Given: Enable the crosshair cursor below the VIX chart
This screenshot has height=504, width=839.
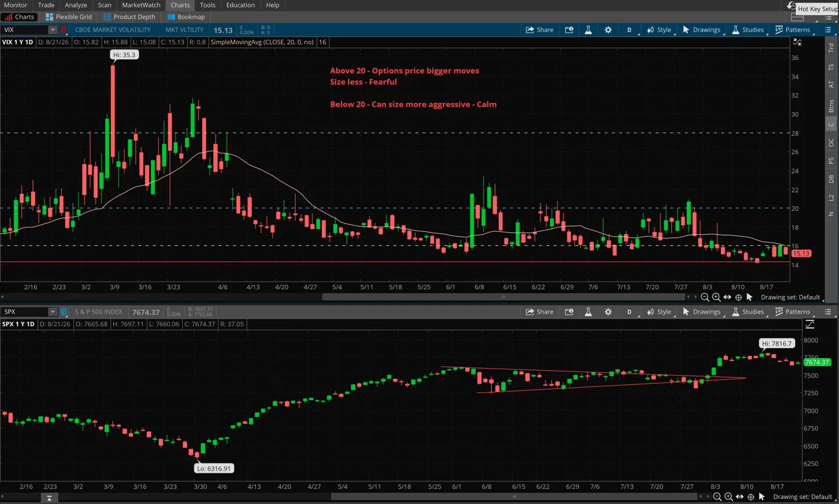Looking at the screenshot, I should pyautogui.click(x=739, y=297).
